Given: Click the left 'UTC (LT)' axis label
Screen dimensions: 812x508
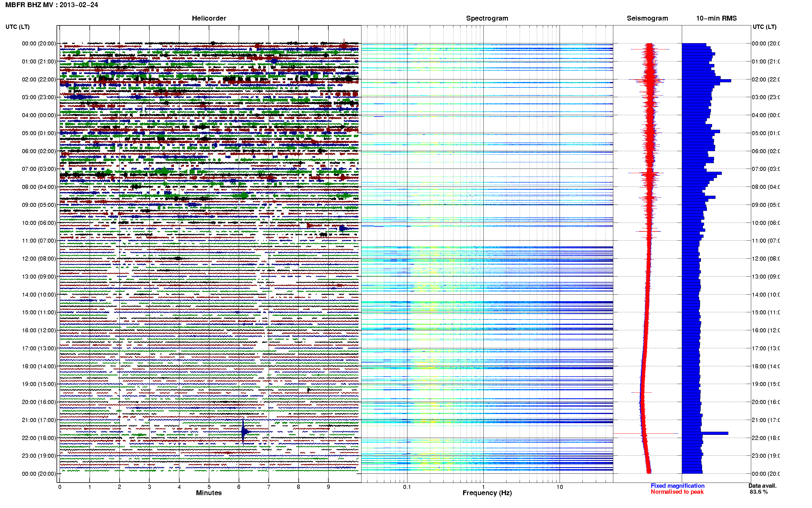Looking at the screenshot, I should tap(17, 27).
